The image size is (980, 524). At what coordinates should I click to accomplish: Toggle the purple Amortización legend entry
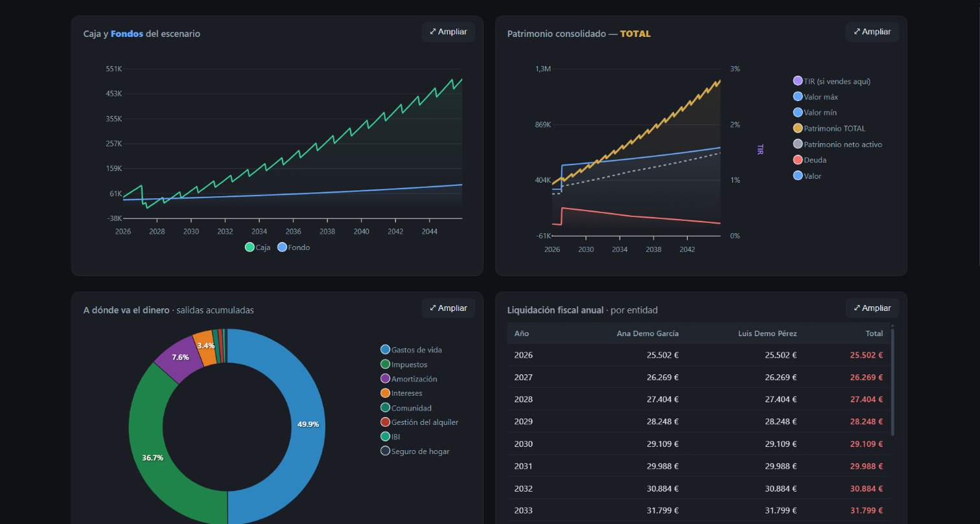(x=409, y=379)
